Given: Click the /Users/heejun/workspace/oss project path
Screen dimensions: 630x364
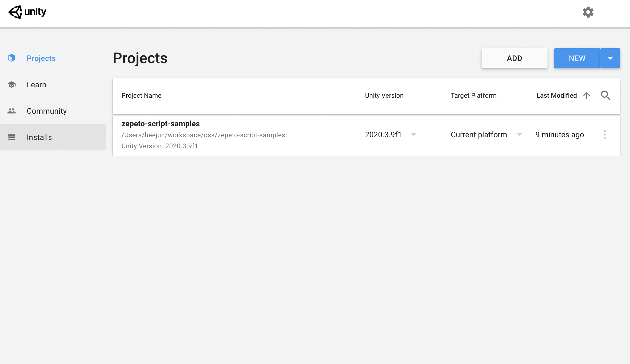Looking at the screenshot, I should tap(203, 135).
